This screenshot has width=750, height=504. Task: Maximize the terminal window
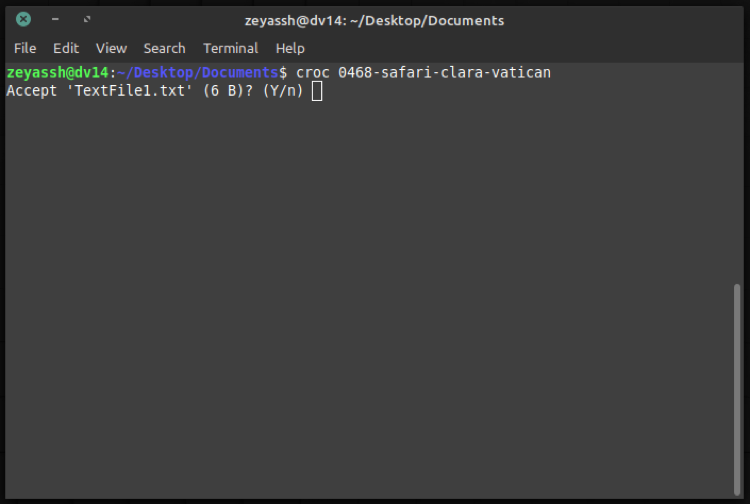86,19
